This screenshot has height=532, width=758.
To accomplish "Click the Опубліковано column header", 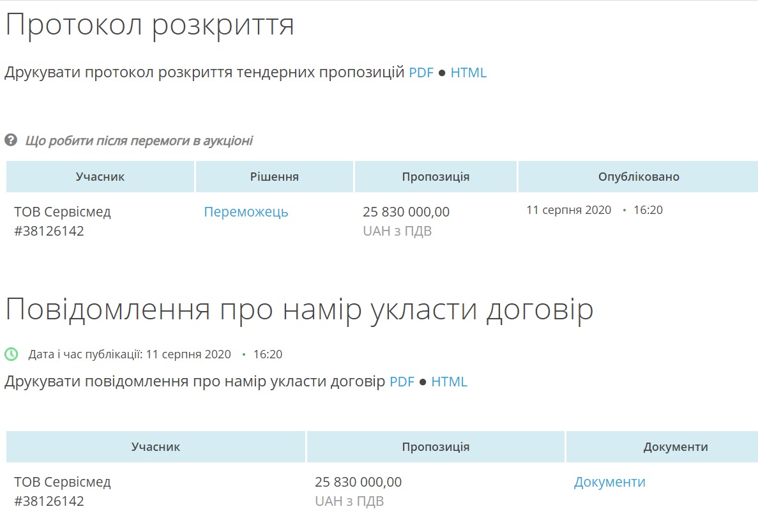I will click(639, 177).
